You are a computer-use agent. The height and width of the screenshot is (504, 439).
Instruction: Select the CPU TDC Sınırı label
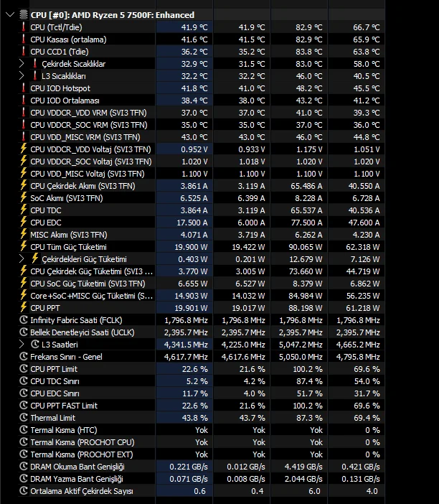[x=55, y=381]
